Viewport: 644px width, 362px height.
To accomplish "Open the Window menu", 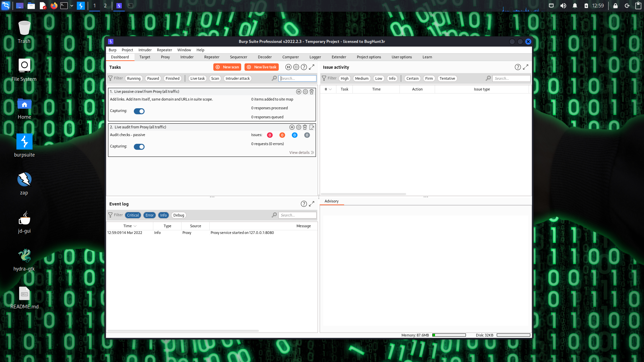I will pyautogui.click(x=184, y=50).
